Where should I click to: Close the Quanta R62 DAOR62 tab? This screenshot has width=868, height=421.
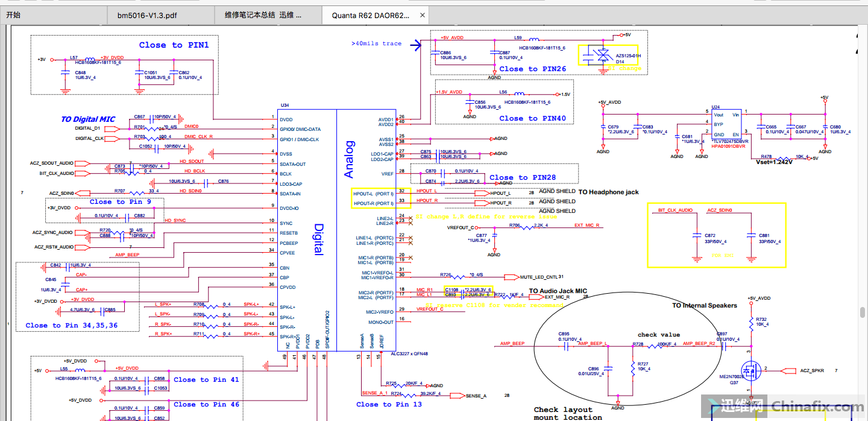[422, 15]
